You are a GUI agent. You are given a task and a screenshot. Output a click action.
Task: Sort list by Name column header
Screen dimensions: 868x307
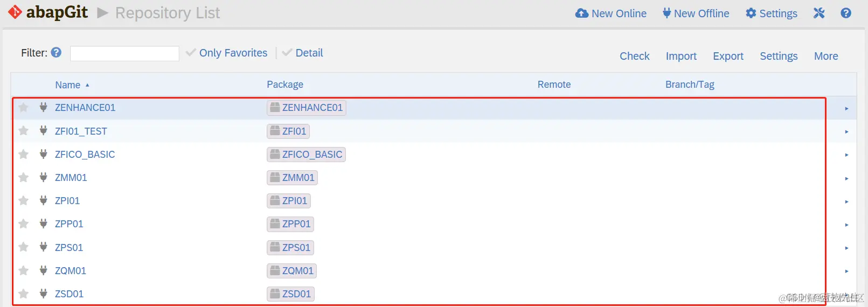[x=68, y=85]
